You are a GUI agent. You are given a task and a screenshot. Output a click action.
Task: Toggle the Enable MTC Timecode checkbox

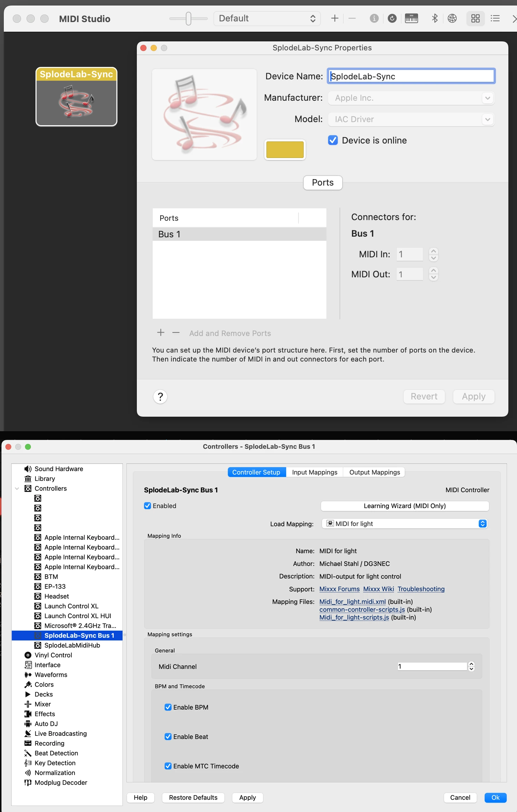pyautogui.click(x=168, y=766)
